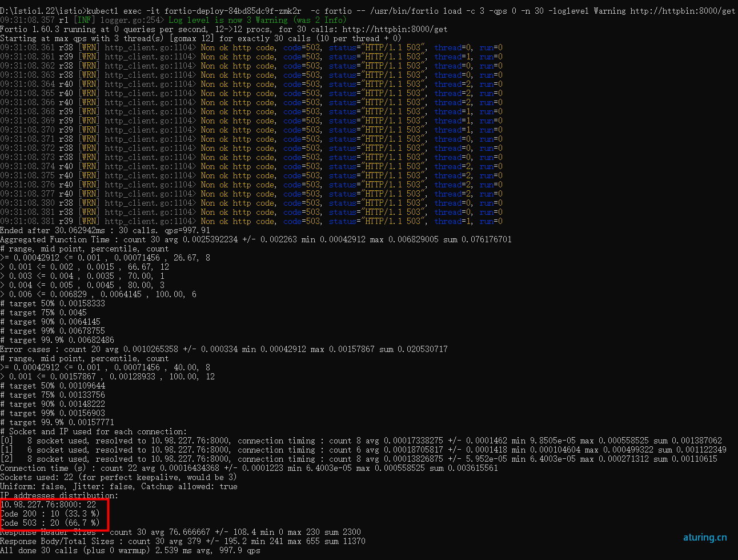Click the 'Code 200 : 10 (33.3 %)' line
The height and width of the screenshot is (560, 738).
50,514
